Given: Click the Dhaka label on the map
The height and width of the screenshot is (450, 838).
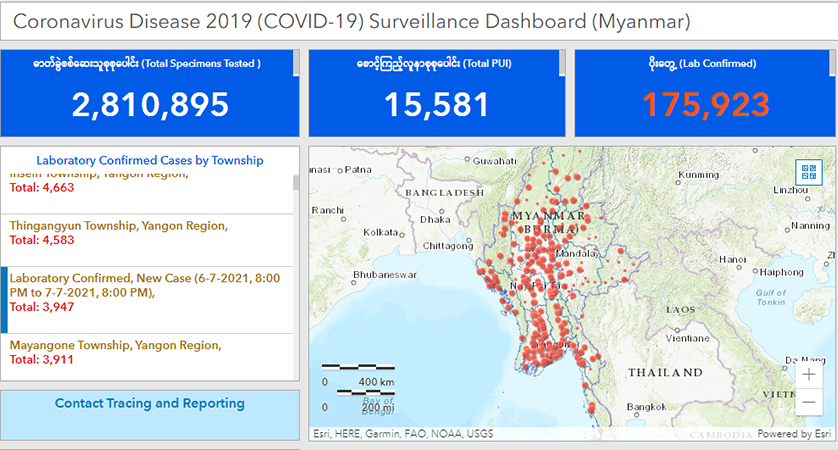Looking at the screenshot, I should [x=435, y=220].
